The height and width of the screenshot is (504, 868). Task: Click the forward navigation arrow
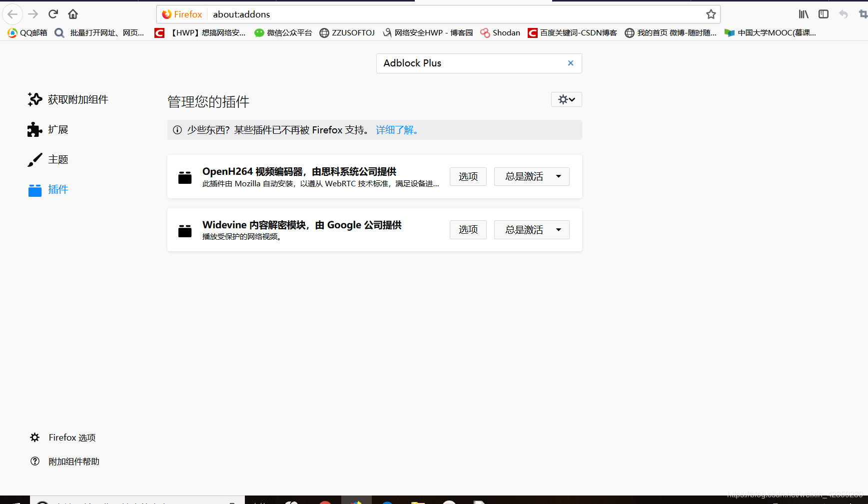(33, 14)
